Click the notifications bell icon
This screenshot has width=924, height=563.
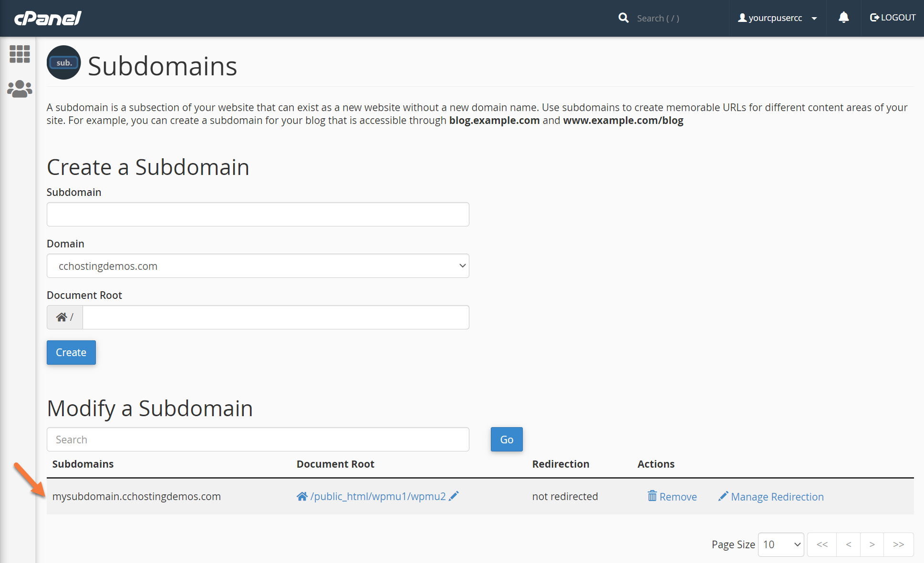[843, 18]
